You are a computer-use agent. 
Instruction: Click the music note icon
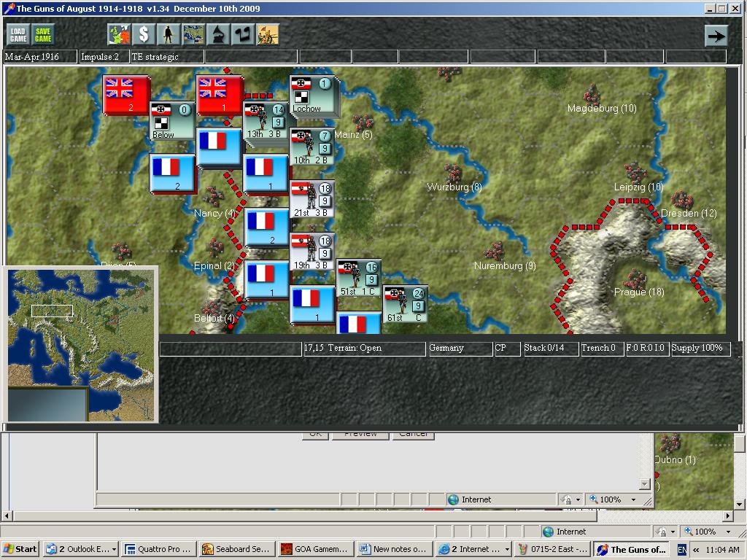click(243, 35)
